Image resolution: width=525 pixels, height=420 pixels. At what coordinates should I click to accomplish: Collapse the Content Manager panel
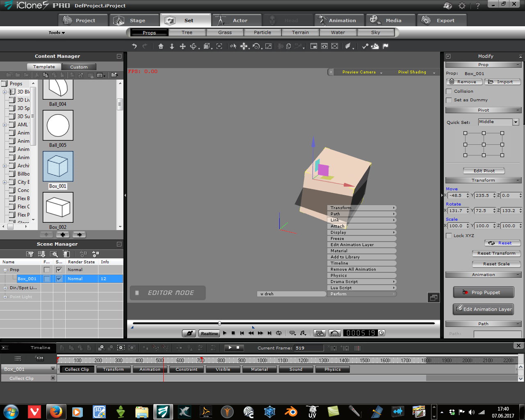pyautogui.click(x=119, y=56)
